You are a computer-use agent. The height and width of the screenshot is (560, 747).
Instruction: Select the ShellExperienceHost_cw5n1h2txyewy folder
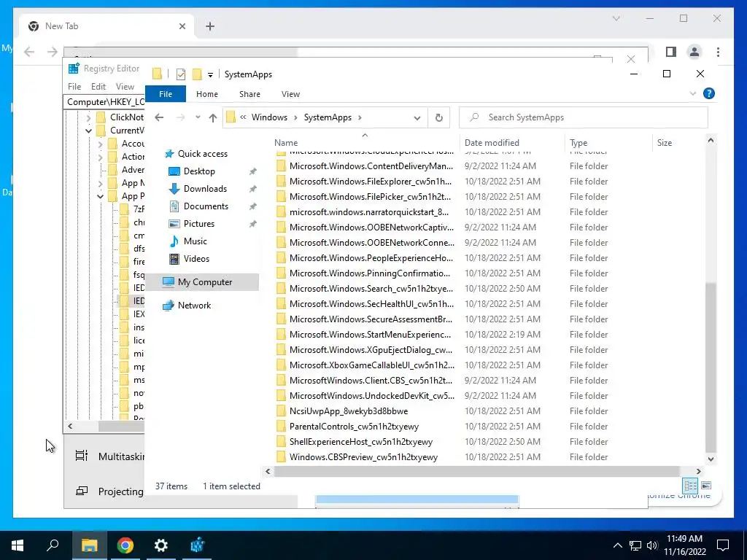click(x=360, y=441)
